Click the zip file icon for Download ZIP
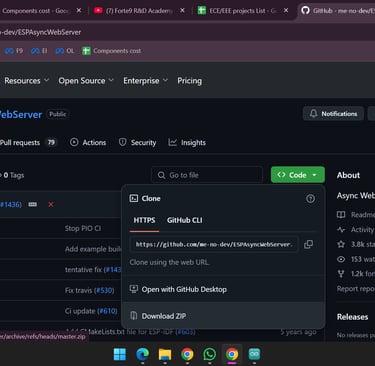Screen dimensions: 375x366 tap(134, 316)
